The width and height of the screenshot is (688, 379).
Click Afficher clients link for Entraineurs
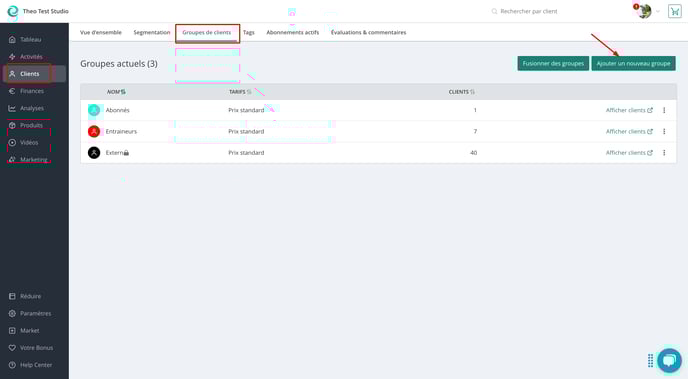[x=629, y=131]
